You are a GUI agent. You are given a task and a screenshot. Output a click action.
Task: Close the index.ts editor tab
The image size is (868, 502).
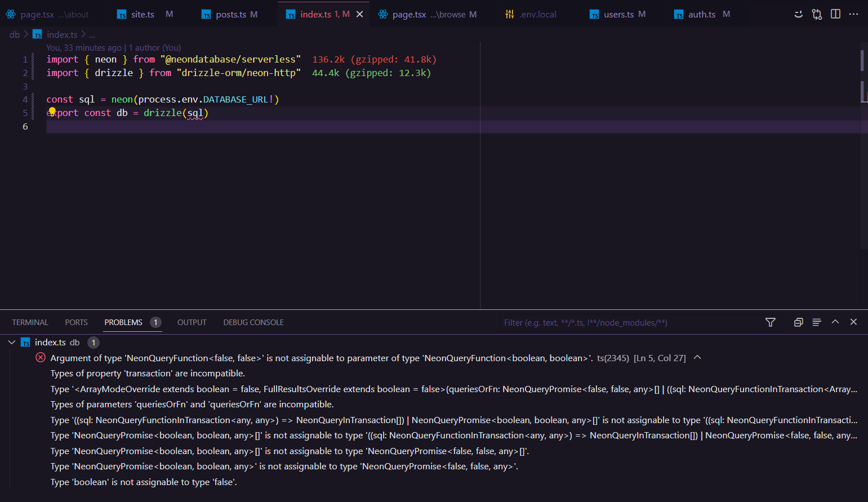point(359,14)
